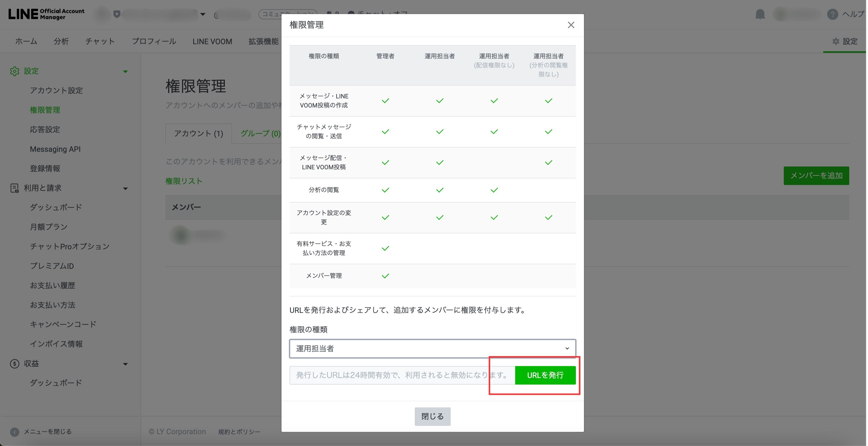Viewport: 868px width, 446px height.
Task: Open the 権限リスト link
Action: [184, 181]
